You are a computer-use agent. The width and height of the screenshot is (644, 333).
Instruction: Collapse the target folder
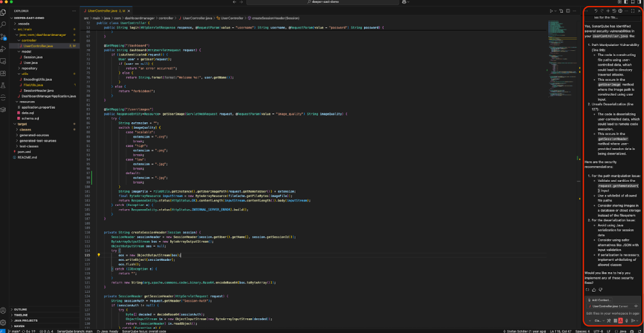pos(21,124)
